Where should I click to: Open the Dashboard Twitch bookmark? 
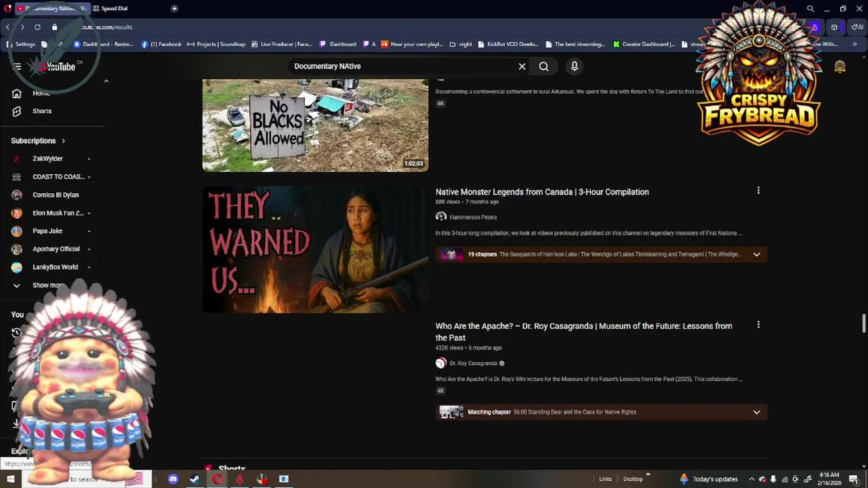[x=337, y=44]
